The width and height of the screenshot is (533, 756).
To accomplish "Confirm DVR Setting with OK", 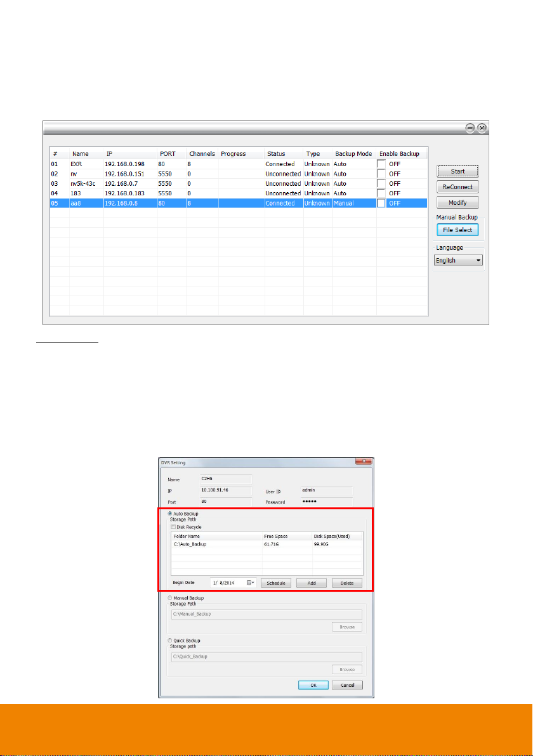I will (313, 685).
